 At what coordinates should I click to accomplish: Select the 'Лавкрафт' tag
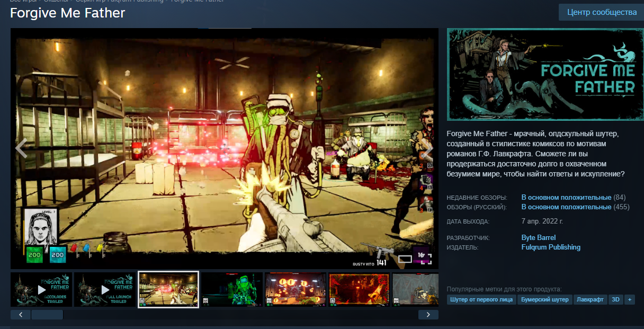(591, 300)
